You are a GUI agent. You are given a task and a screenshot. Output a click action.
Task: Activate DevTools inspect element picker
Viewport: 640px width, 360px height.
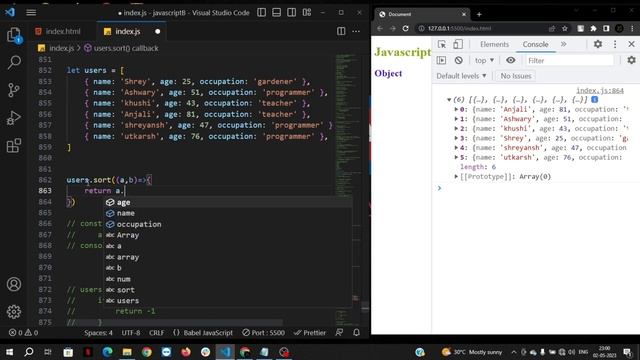pyautogui.click(x=442, y=44)
